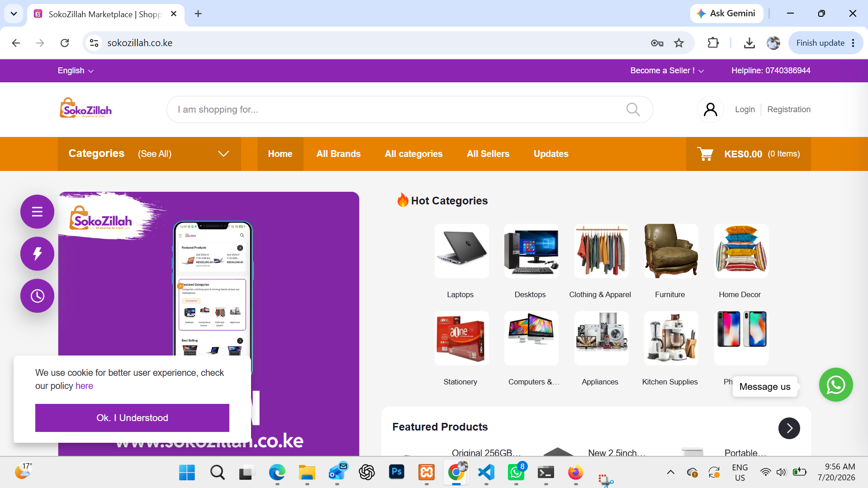Click the Hot Categories heading
This screenshot has height=488, width=868.
coord(449,201)
